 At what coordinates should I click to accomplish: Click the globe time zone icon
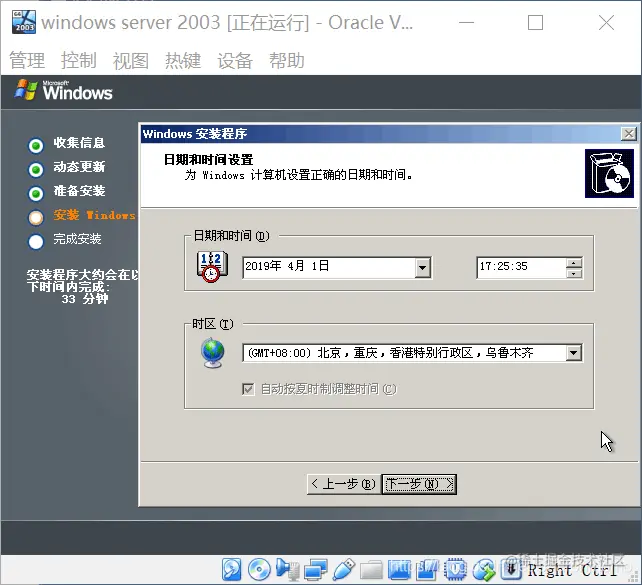click(213, 353)
